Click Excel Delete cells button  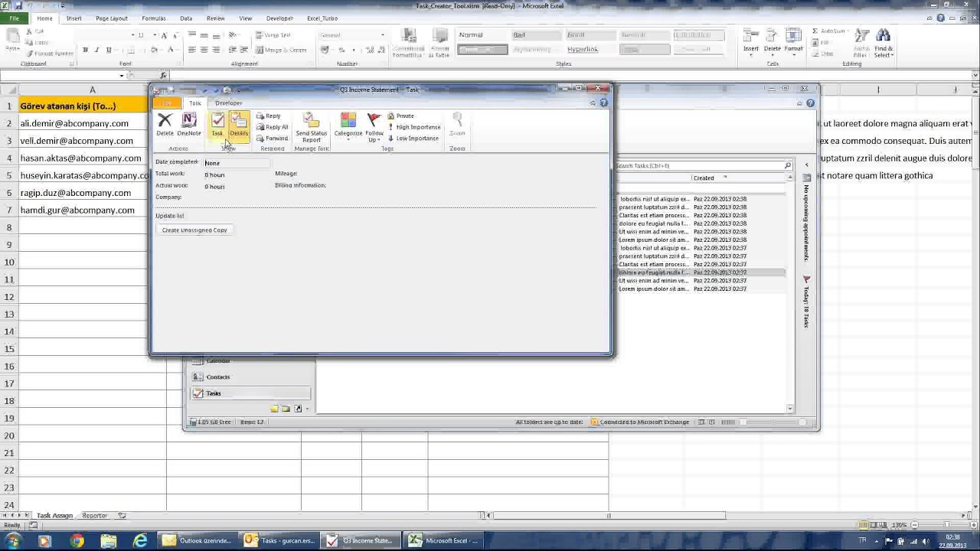tap(773, 42)
